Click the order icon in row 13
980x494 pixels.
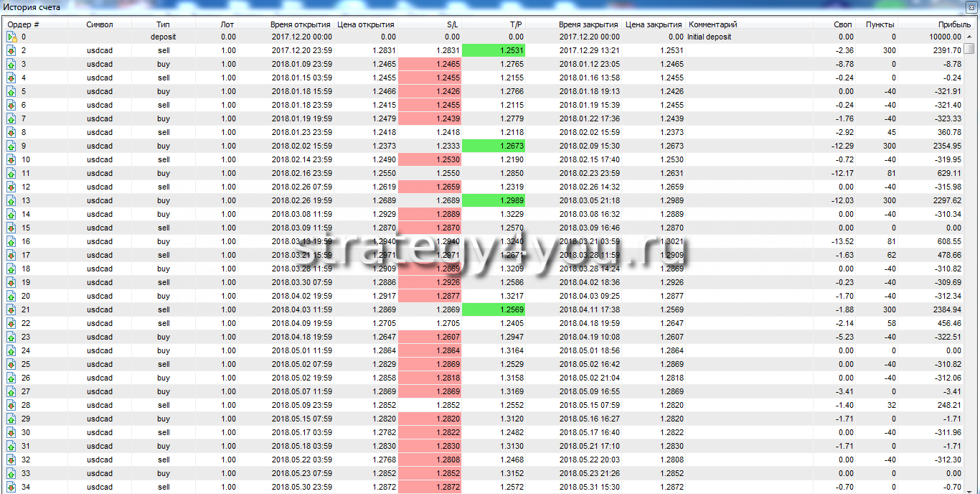click(11, 200)
